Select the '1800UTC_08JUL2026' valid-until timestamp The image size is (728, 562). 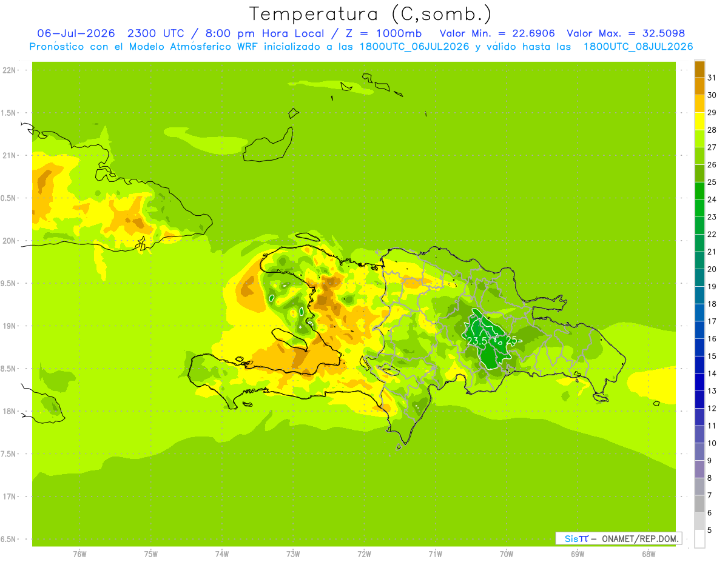[638, 47]
